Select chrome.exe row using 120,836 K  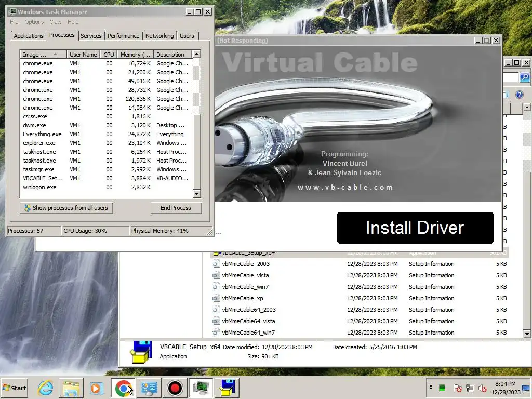106,99
